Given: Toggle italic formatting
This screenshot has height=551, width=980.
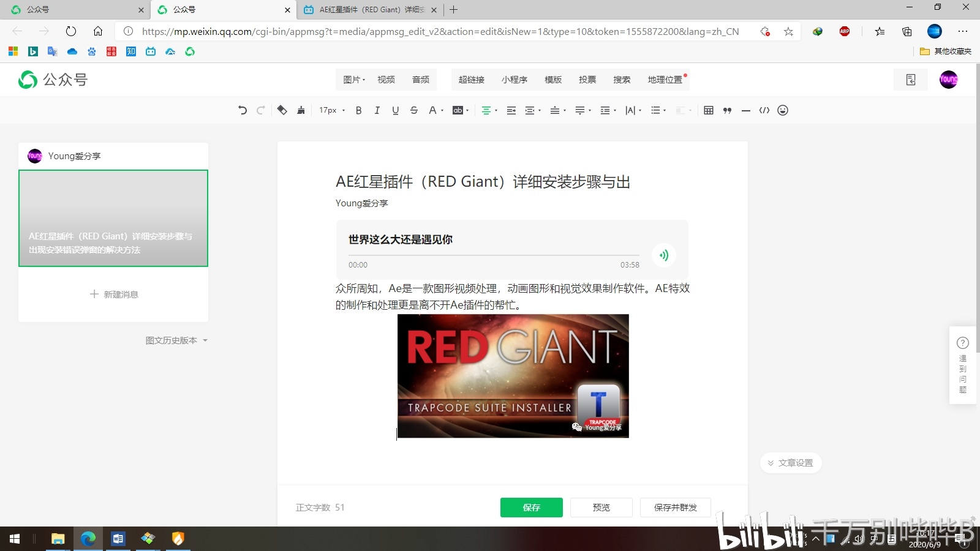Looking at the screenshot, I should pyautogui.click(x=377, y=110).
